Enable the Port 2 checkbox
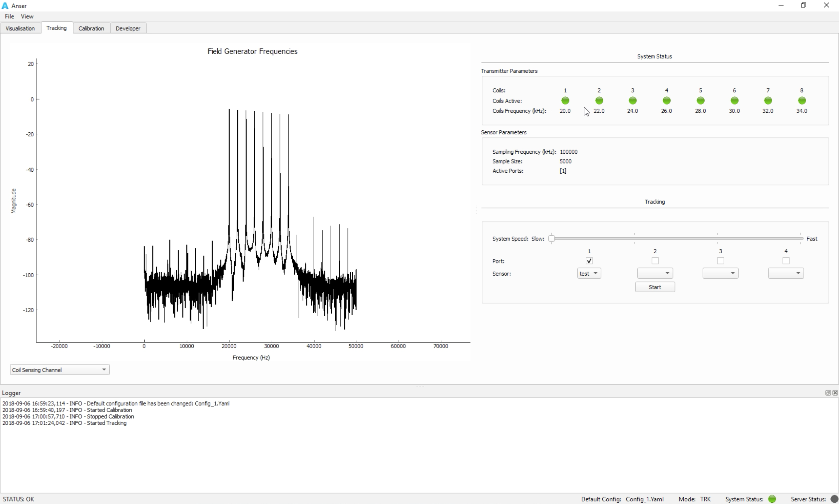Viewport: 839px width, 504px height. click(x=655, y=261)
